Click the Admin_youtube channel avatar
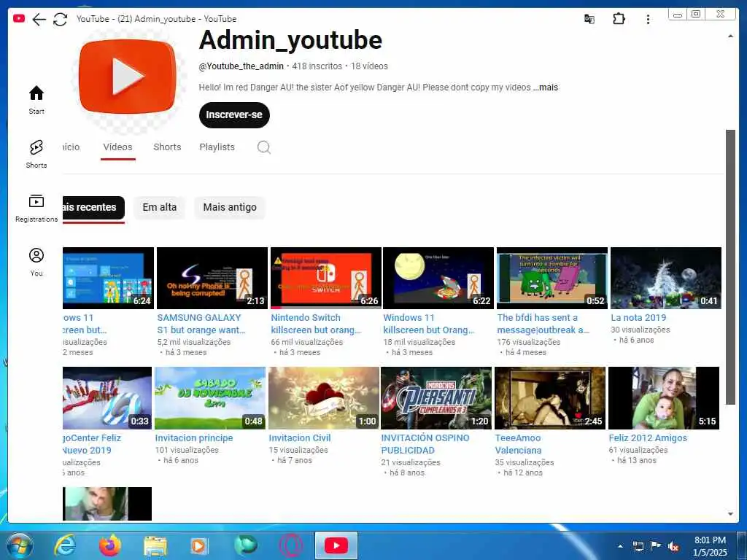 (x=127, y=76)
